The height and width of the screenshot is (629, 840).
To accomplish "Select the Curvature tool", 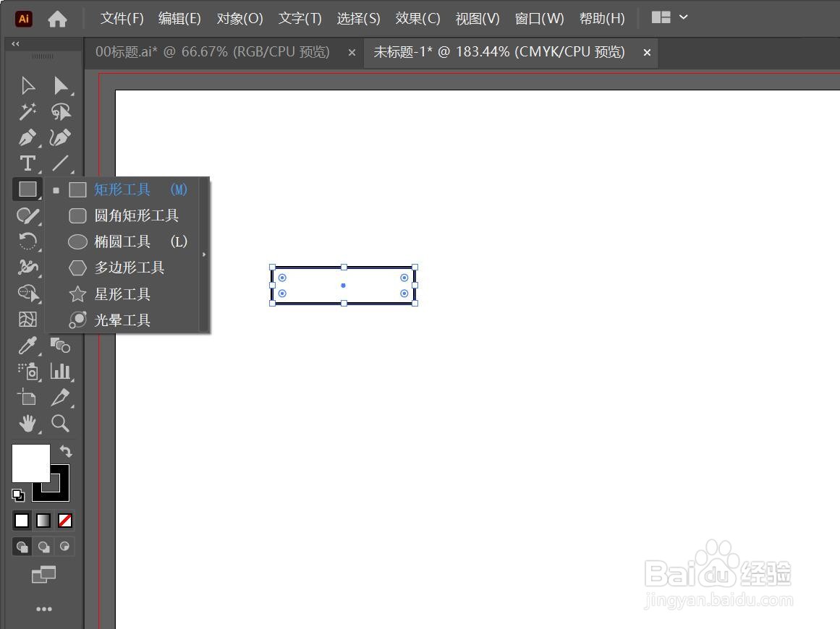I will click(61, 137).
